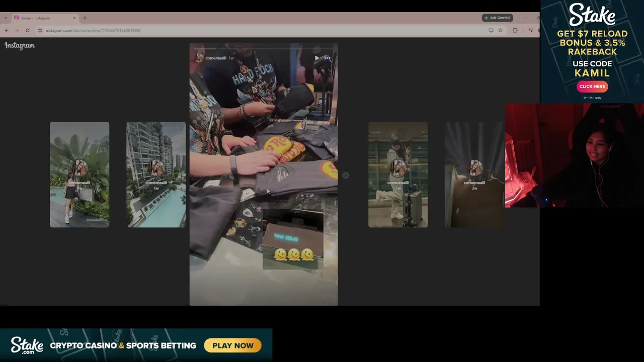Open the media controls icon in the toolbar
Image resolution: width=644 pixels, height=362 pixels.
530,30
